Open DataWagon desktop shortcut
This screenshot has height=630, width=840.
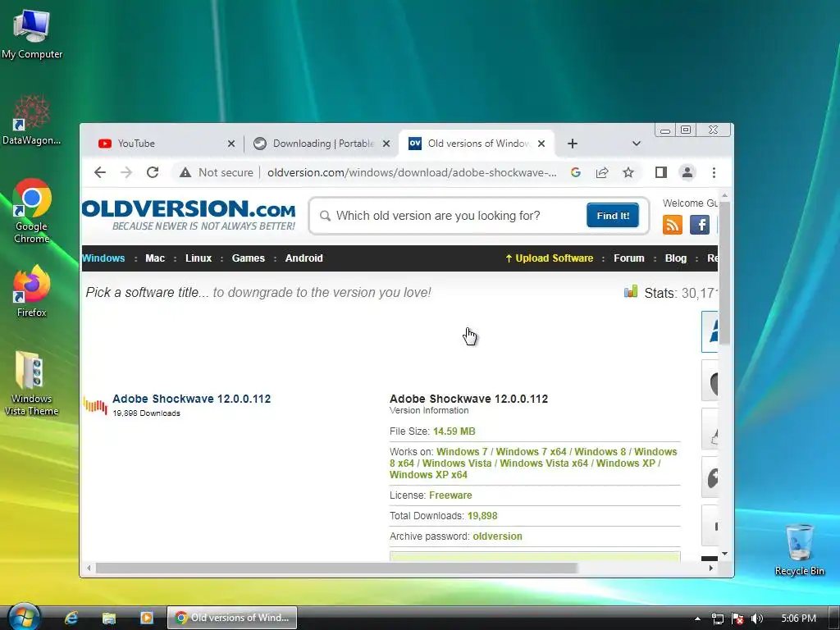coord(32,120)
